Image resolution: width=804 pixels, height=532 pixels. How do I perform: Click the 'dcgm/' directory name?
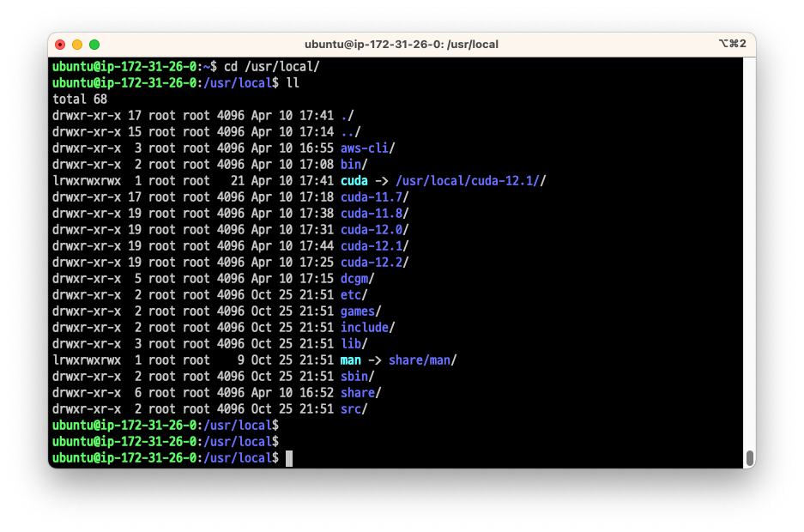[x=358, y=279]
